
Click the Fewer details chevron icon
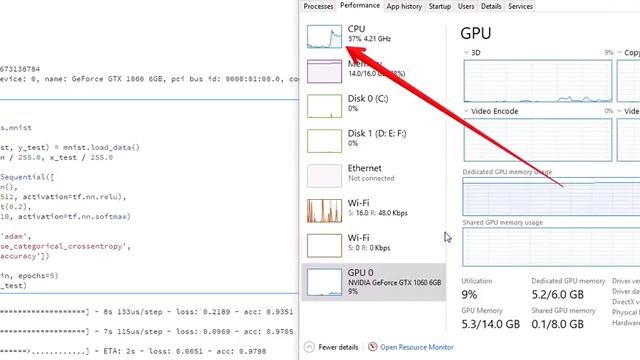(x=309, y=347)
